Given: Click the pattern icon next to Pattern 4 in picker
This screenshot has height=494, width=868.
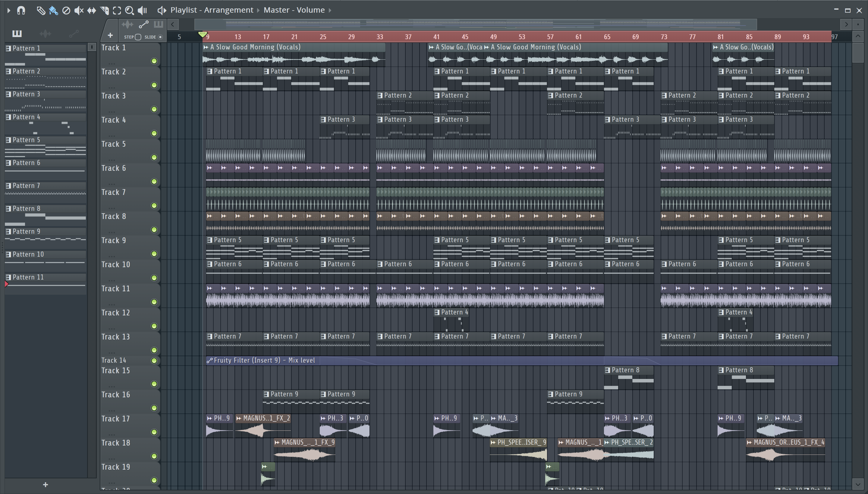Looking at the screenshot, I should coord(8,117).
